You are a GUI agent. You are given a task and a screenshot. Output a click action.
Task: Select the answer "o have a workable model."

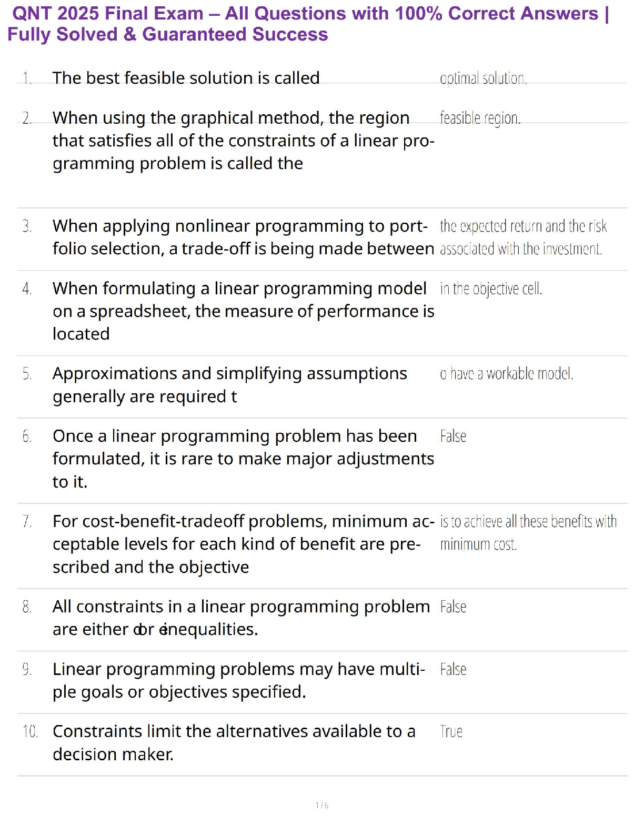pyautogui.click(x=506, y=374)
